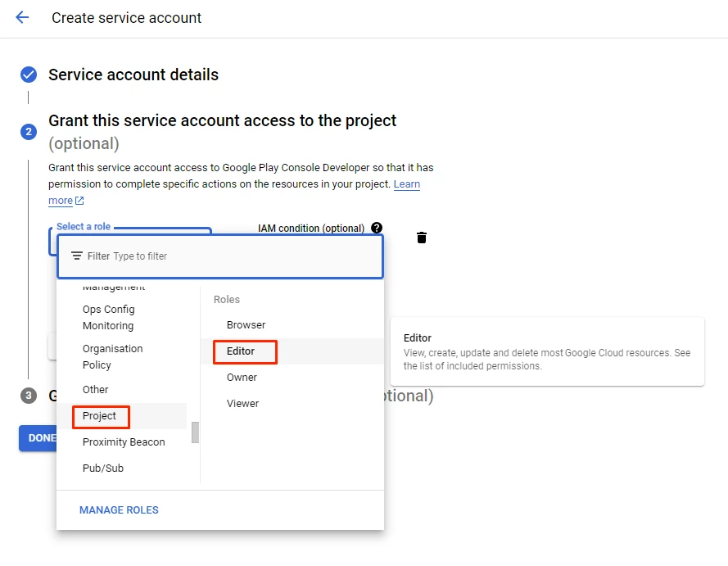This screenshot has width=728, height=566.
Task: Click the MANAGE ROLES link
Action: [119, 509]
